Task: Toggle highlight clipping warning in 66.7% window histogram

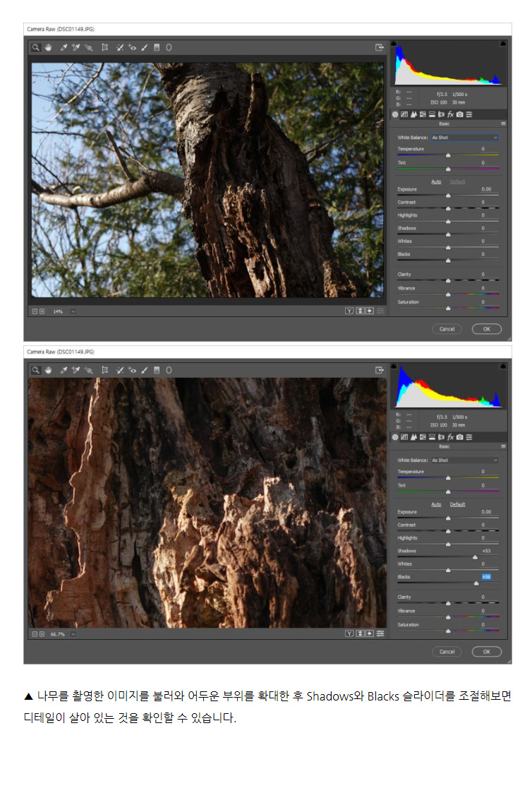Action: [502, 366]
